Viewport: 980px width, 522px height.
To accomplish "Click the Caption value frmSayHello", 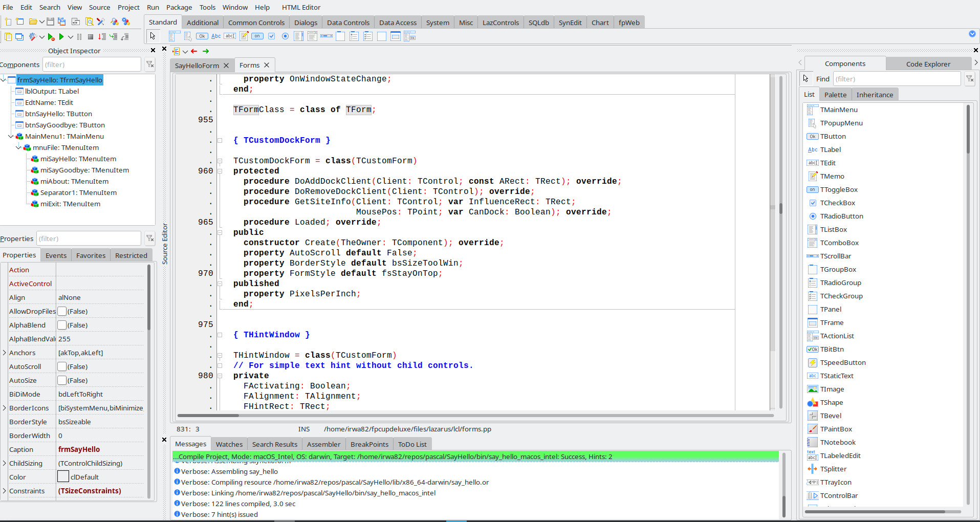I will pos(79,449).
